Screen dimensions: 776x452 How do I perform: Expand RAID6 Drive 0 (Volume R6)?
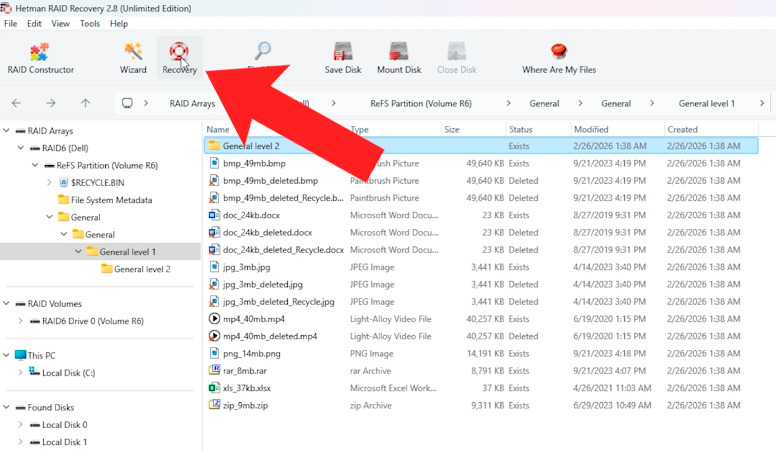coord(21,321)
